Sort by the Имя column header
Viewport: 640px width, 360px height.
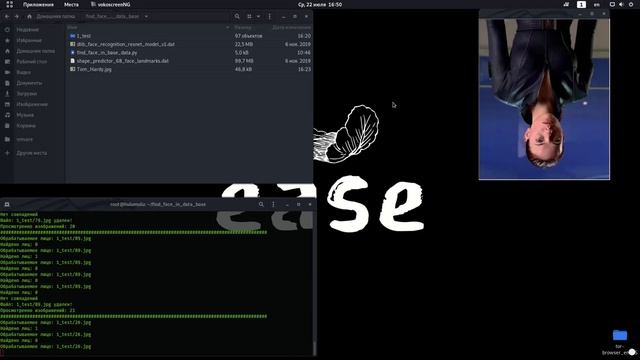(72, 27)
